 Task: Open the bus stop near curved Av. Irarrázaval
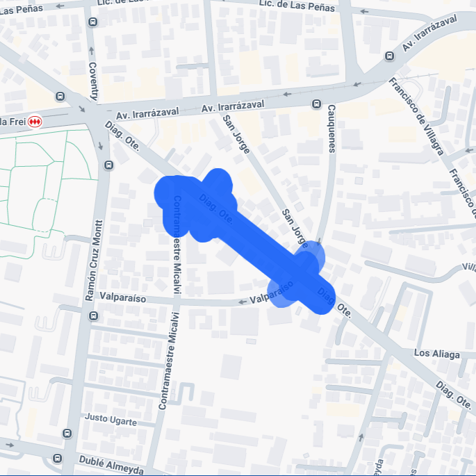click(389, 56)
